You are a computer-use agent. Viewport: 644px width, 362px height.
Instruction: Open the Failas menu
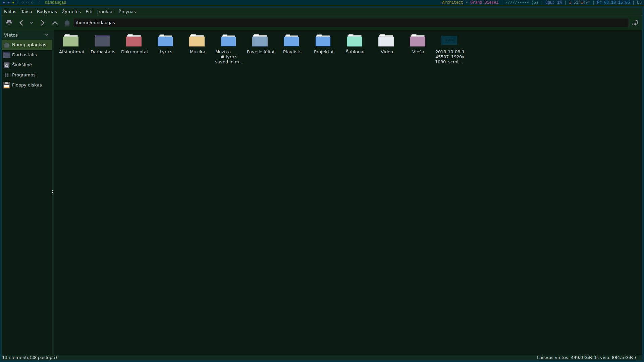tap(10, 11)
